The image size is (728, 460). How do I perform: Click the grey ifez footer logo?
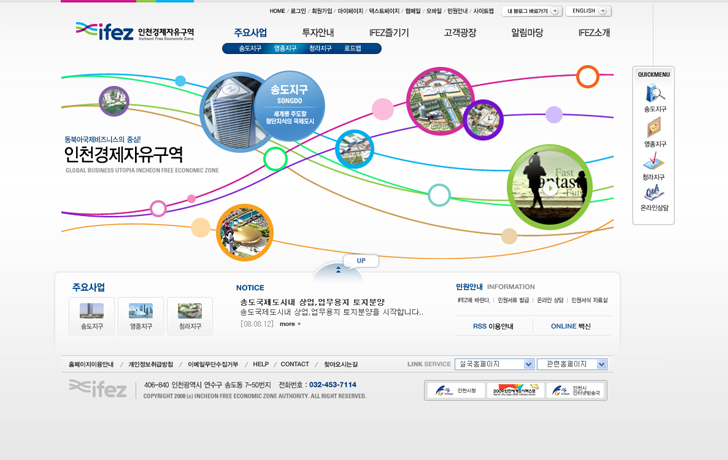tap(98, 389)
